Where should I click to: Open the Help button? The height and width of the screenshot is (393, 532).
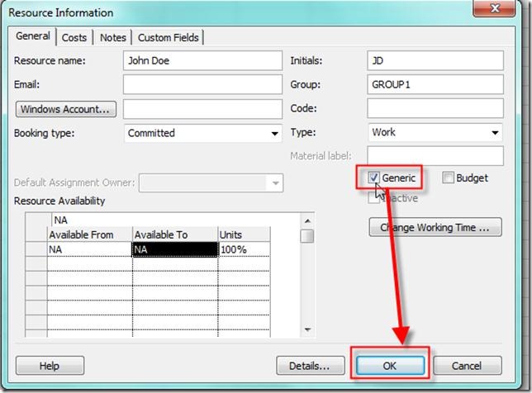click(x=49, y=365)
